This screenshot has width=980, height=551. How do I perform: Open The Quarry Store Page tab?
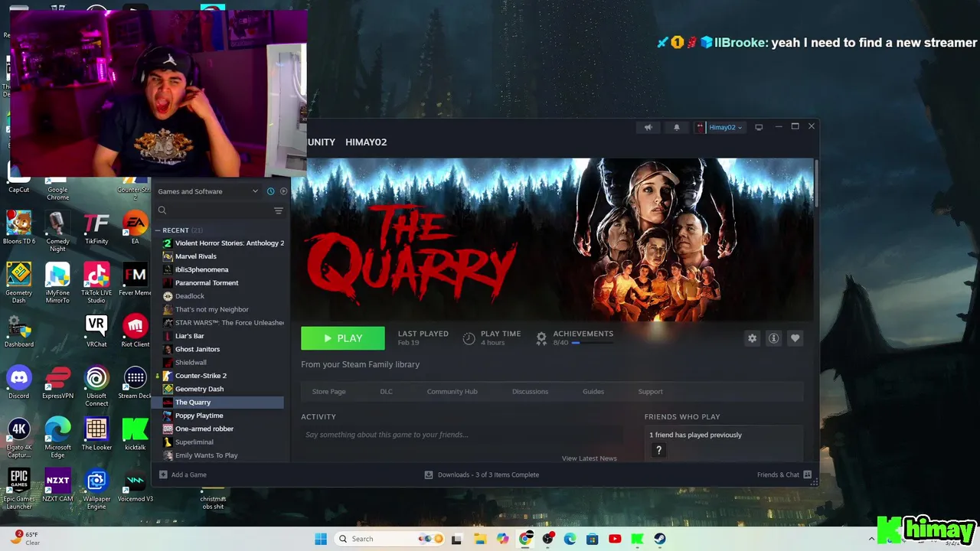point(328,392)
